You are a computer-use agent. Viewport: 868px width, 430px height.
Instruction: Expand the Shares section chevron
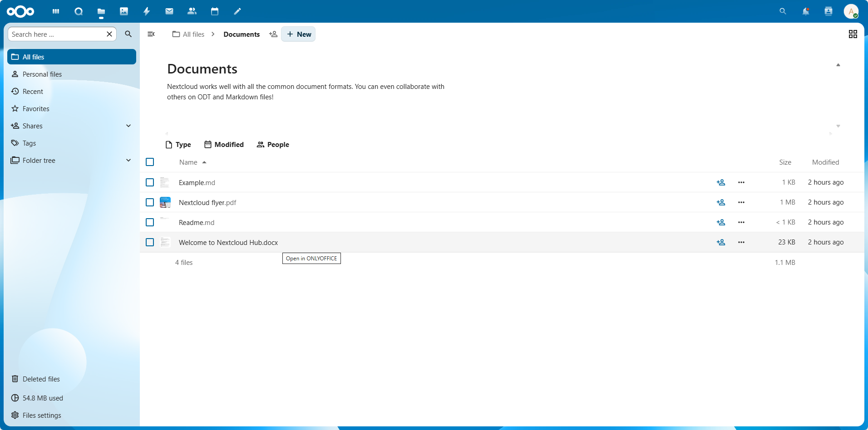128,126
